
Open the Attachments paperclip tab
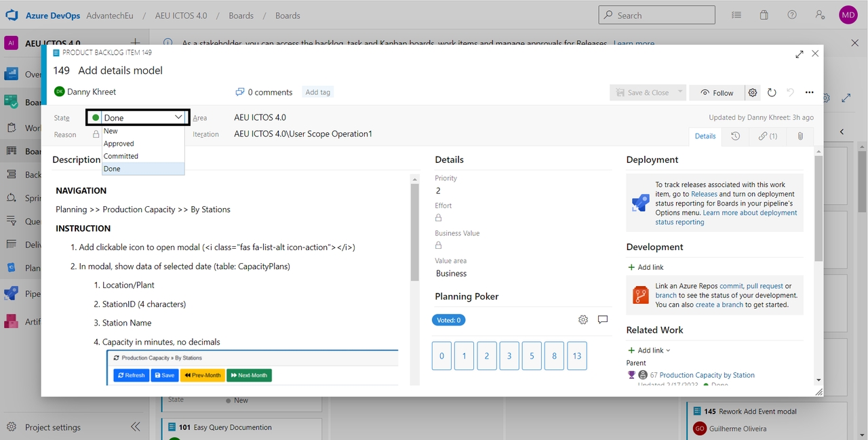click(800, 136)
